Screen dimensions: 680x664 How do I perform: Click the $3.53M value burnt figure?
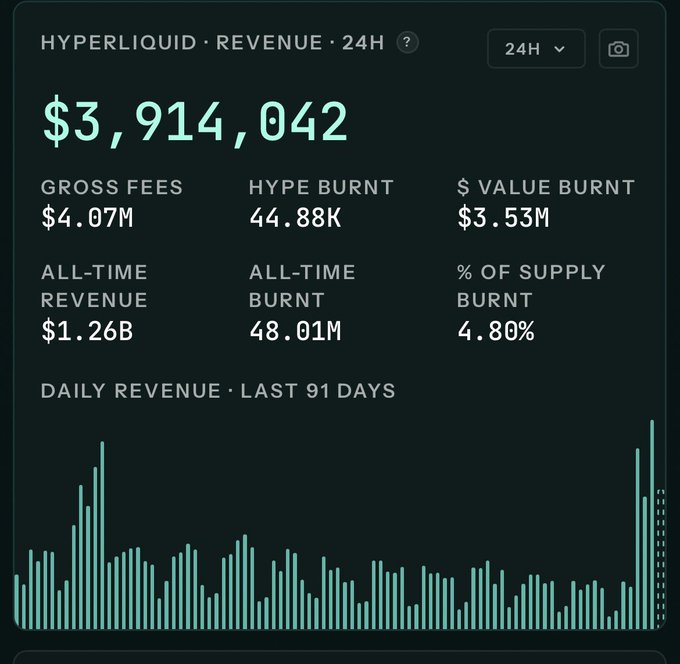(x=503, y=218)
